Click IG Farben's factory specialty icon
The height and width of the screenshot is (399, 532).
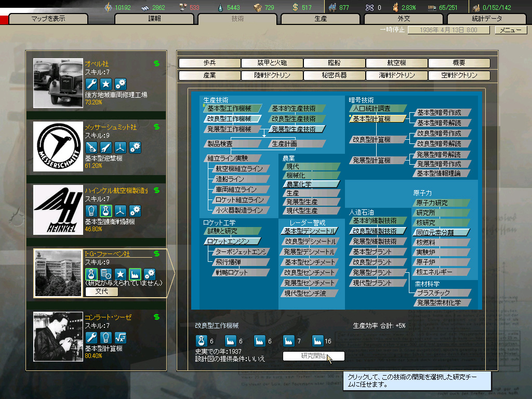[135, 274]
